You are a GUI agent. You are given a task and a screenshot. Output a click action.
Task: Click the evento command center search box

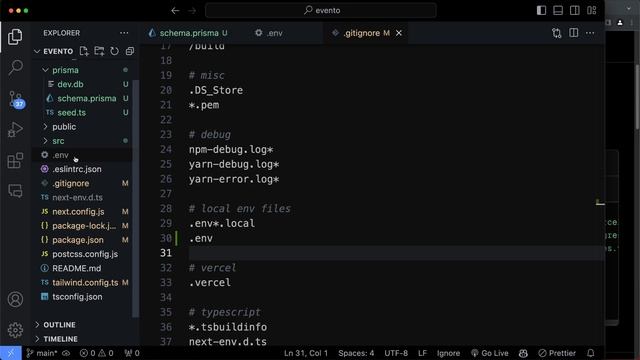(x=321, y=11)
